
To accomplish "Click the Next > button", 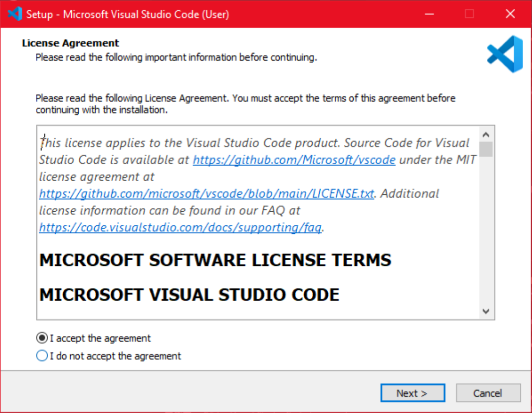I will pos(413,393).
